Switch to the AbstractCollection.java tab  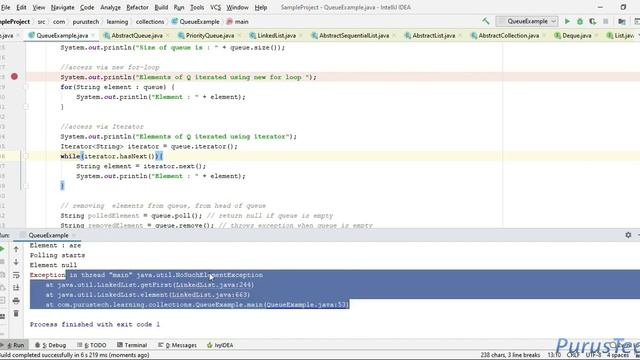509,36
